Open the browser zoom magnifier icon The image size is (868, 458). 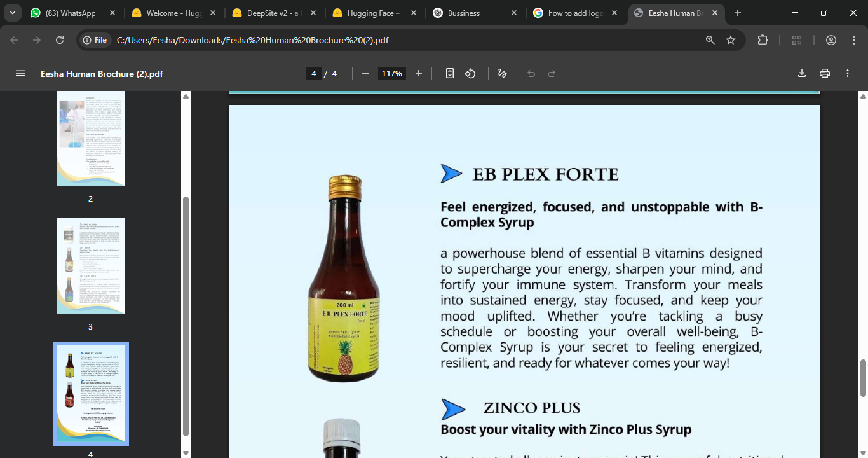[x=710, y=40]
